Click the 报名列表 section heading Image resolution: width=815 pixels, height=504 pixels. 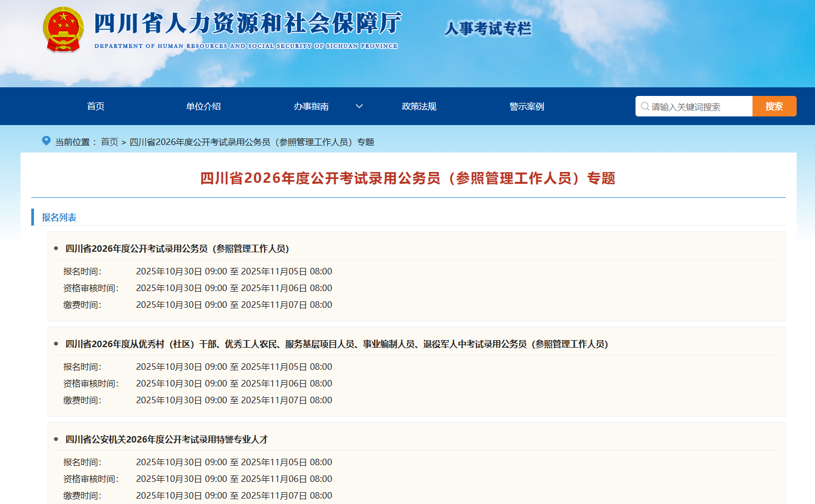[59, 217]
